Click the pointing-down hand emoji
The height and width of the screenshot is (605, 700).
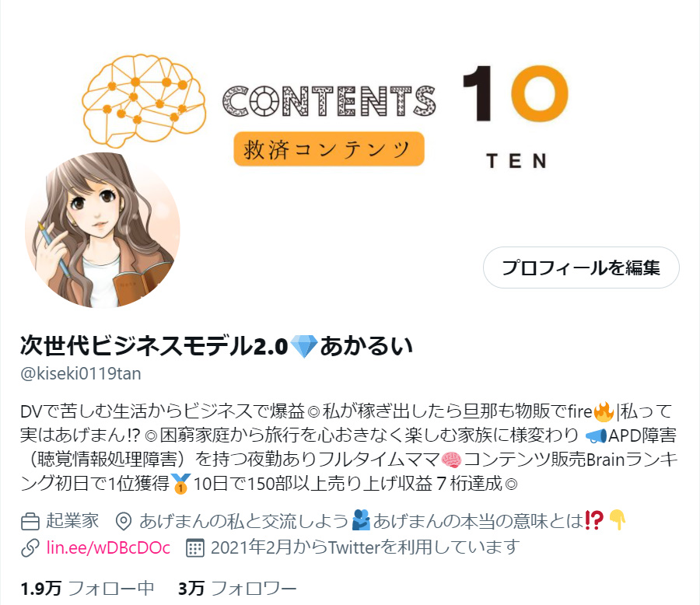(618, 519)
